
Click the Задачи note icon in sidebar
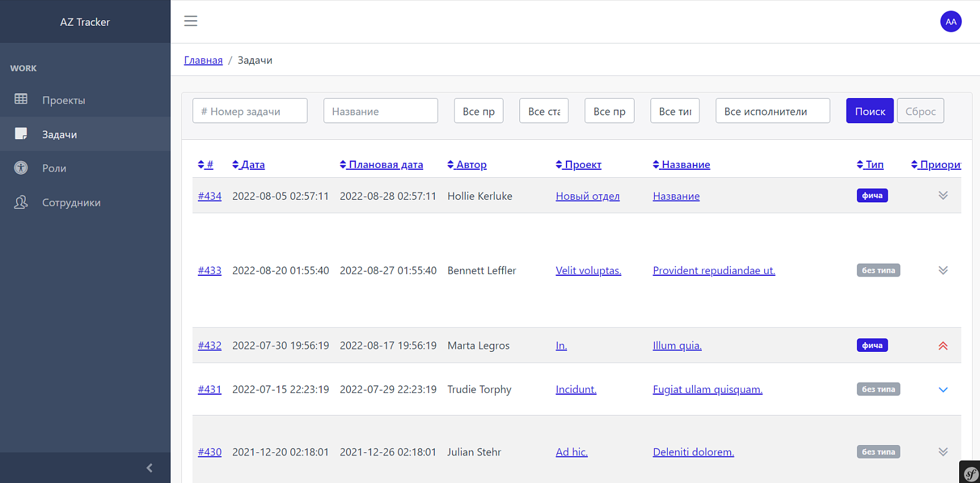click(x=21, y=134)
